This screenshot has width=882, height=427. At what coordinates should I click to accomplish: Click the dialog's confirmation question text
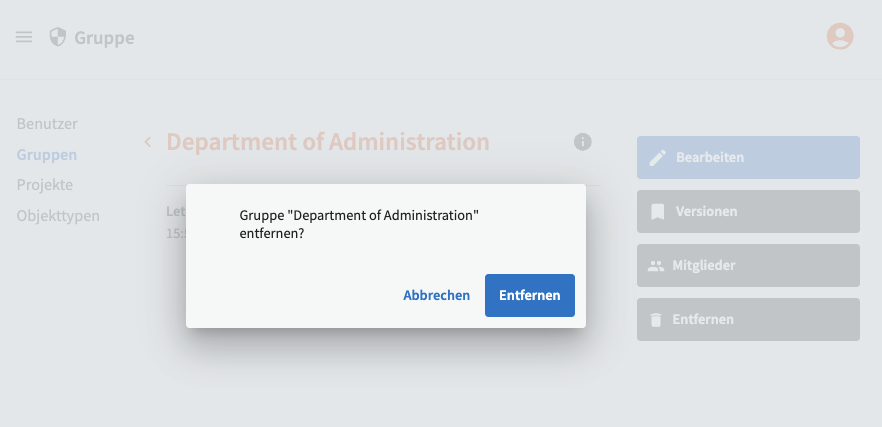click(360, 224)
